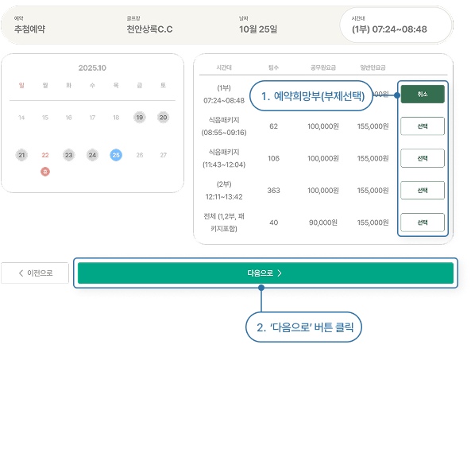This screenshot has height=476, width=471.
Task: Pick date 16 in the calendar
Action: coord(69,118)
